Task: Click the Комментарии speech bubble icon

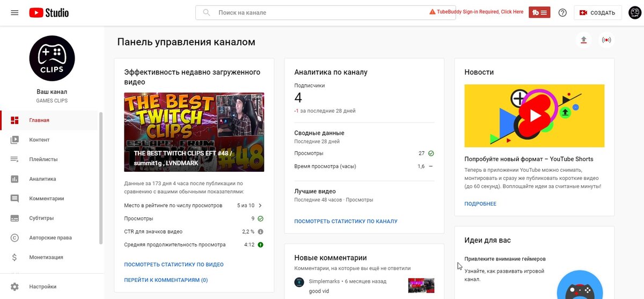Action: tap(14, 199)
